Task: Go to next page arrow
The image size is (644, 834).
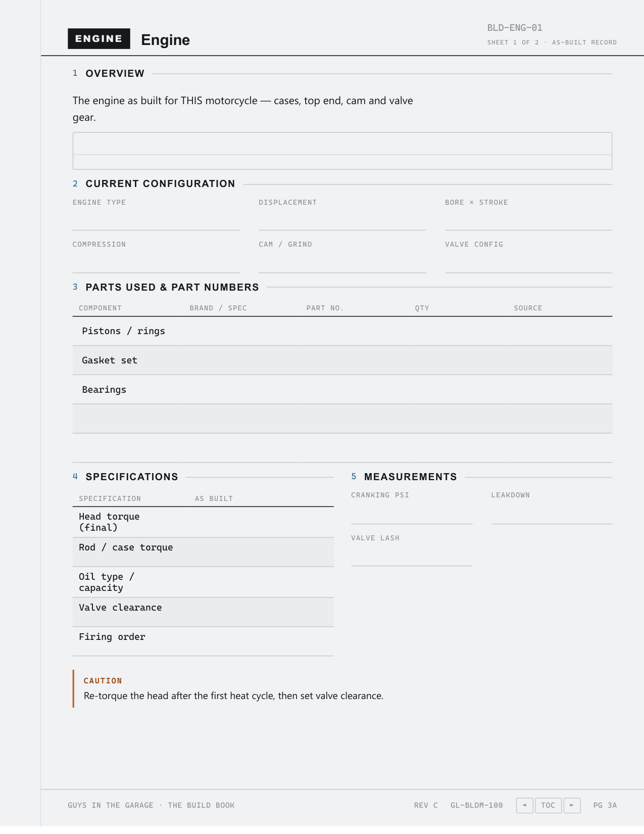Action: tap(572, 805)
